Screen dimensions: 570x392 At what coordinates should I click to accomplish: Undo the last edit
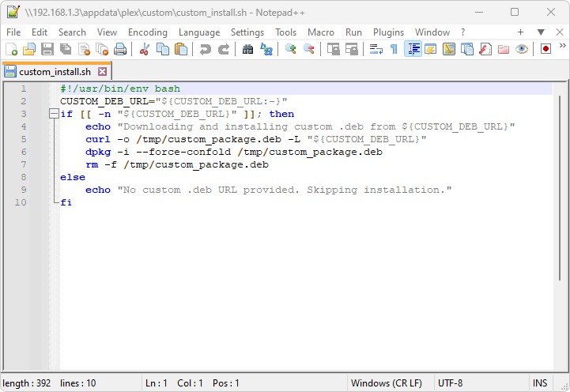pyautogui.click(x=205, y=49)
